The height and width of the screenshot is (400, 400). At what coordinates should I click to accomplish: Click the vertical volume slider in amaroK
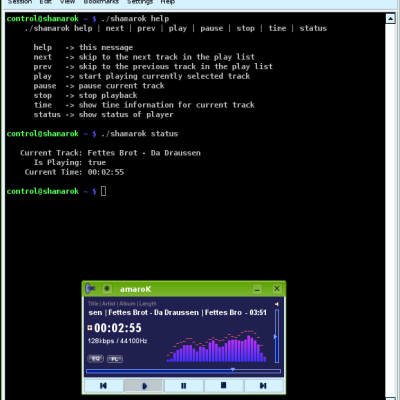click(x=277, y=336)
